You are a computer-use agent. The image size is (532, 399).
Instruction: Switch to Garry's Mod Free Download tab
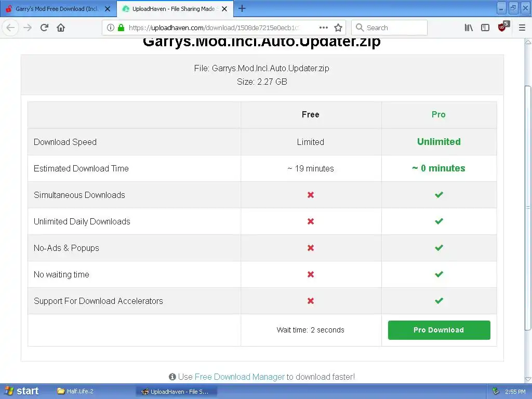58,9
